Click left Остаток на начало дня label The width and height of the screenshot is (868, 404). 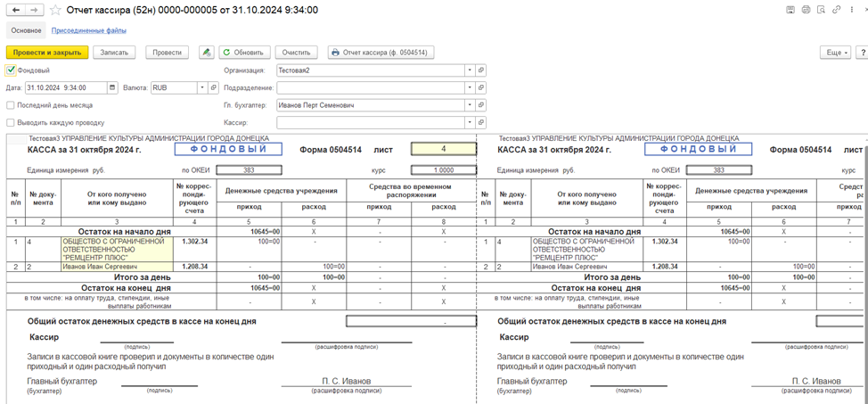pyautogui.click(x=126, y=231)
